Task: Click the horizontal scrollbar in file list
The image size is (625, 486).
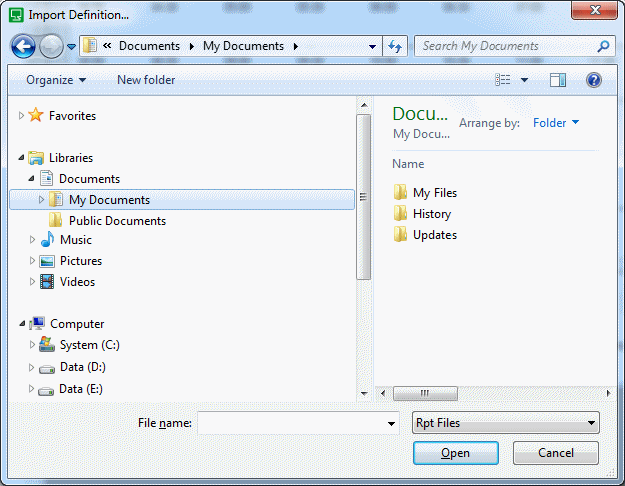Action: click(425, 393)
